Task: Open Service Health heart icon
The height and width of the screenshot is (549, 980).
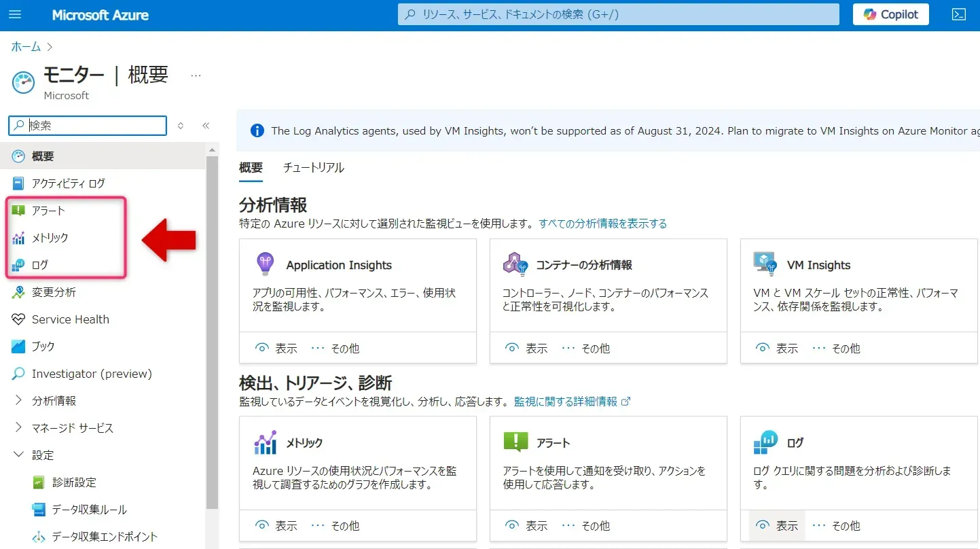Action: click(18, 319)
